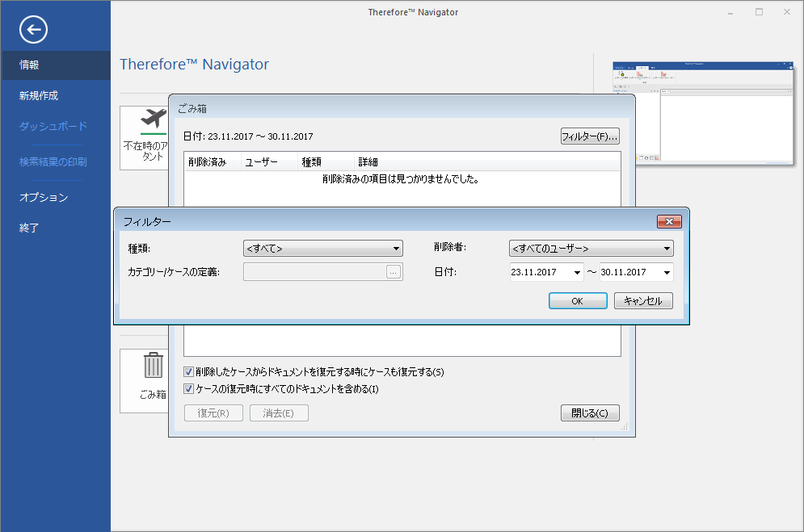Viewport: 804px width, 532px height.
Task: Open オプション in the sidebar
Action: click(x=44, y=197)
